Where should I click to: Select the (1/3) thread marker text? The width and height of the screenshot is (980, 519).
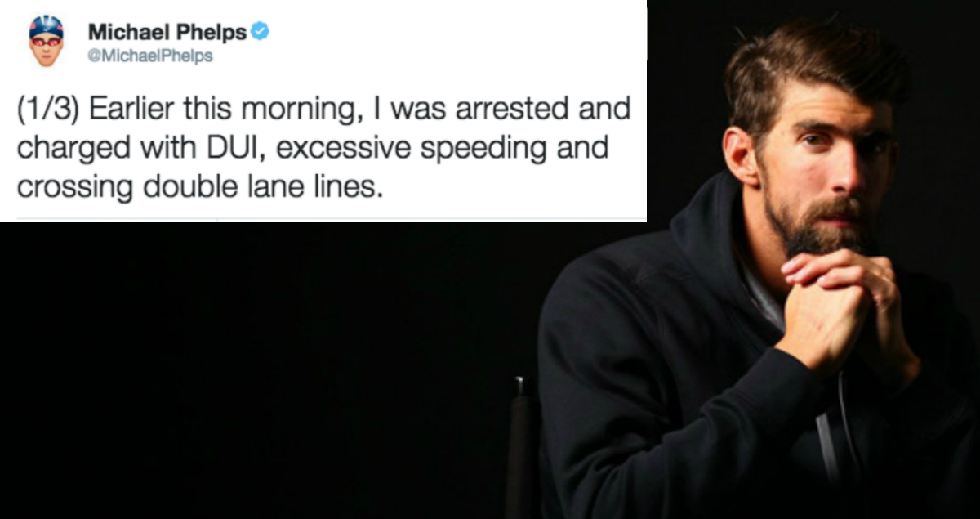coord(47,111)
